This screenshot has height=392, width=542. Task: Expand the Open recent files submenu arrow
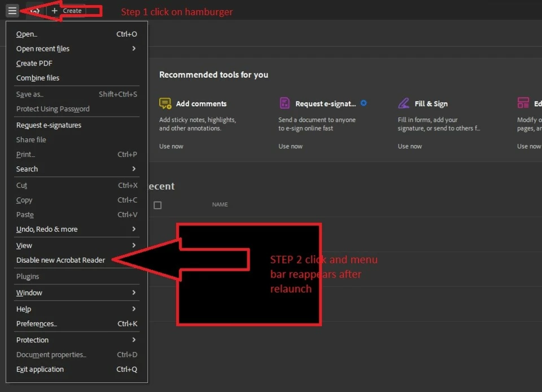pyautogui.click(x=134, y=49)
